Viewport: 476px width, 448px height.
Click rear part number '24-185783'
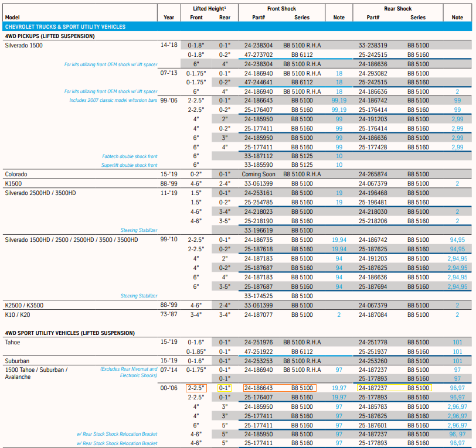click(373, 407)
